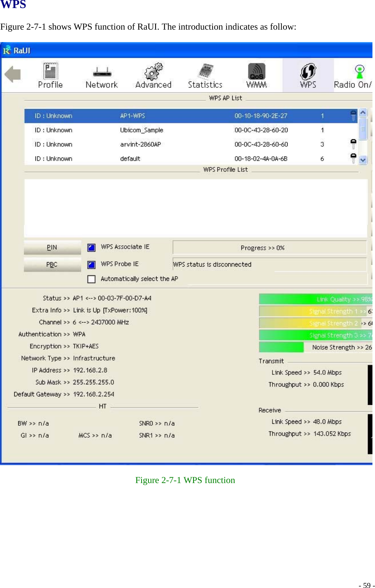This screenshot has width=375, height=588.
Task: Select the Ubicom_Sample AP entry
Action: tap(191, 130)
